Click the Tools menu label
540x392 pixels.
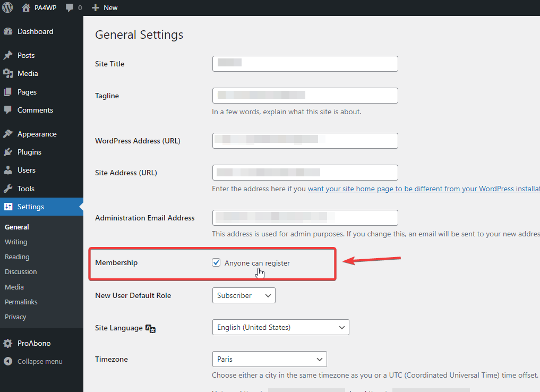26,189
